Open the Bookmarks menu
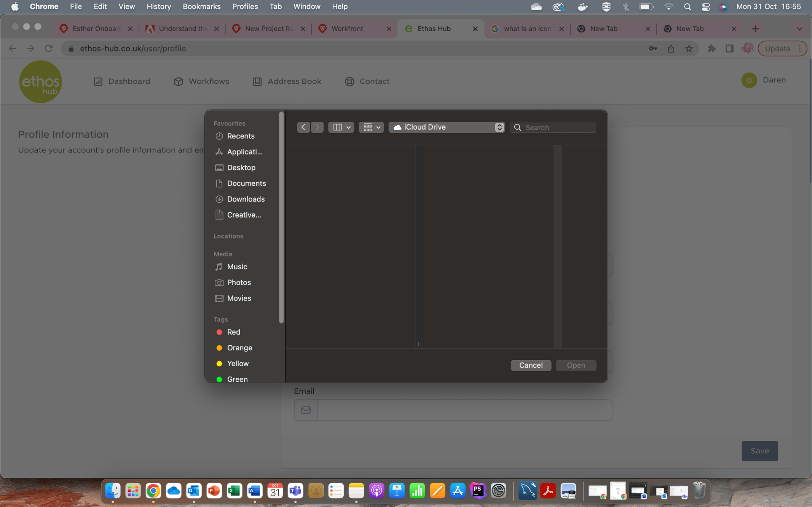The height and width of the screenshot is (507, 812). [202, 6]
